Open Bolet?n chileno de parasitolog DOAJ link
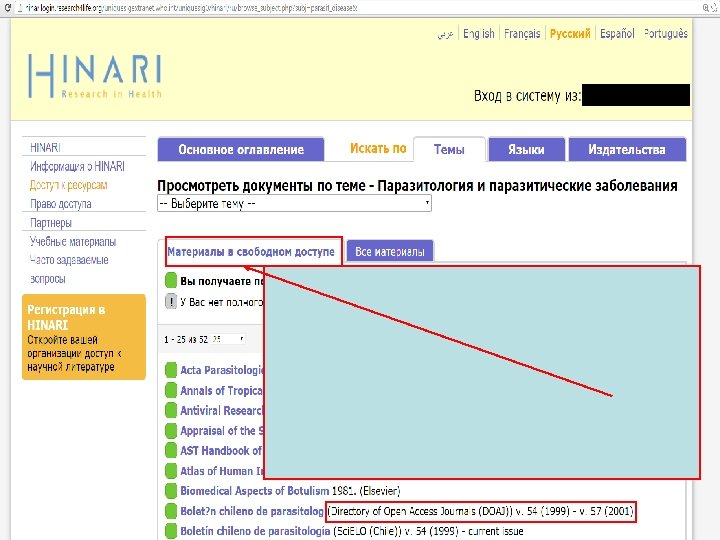The image size is (720, 540). point(252,511)
